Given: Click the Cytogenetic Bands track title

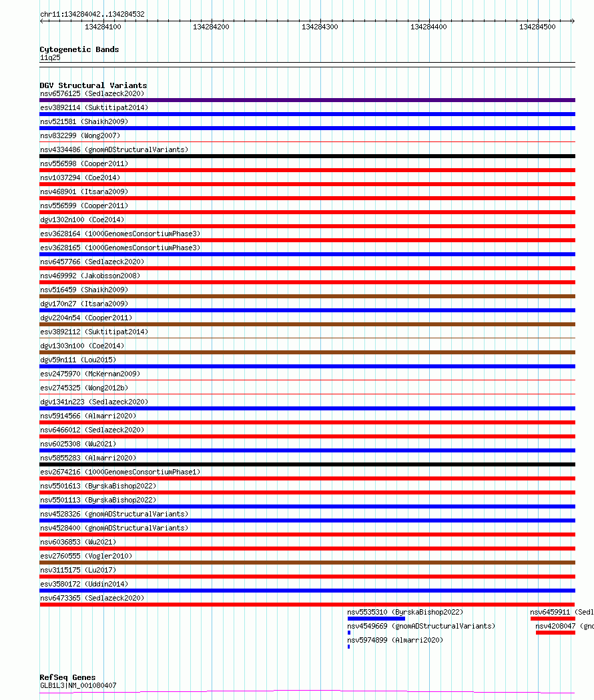Looking at the screenshot, I should pos(79,49).
